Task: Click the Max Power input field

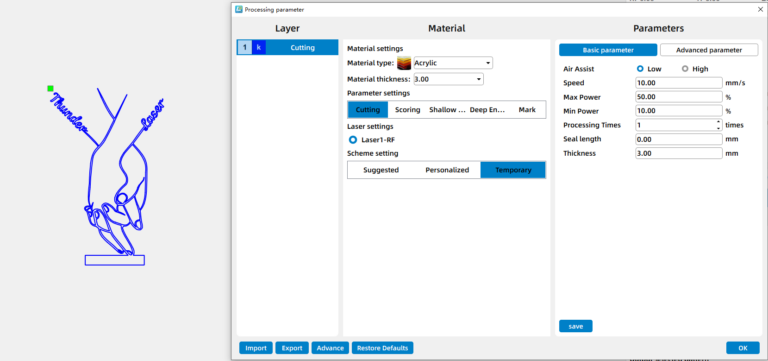Action: pos(679,97)
